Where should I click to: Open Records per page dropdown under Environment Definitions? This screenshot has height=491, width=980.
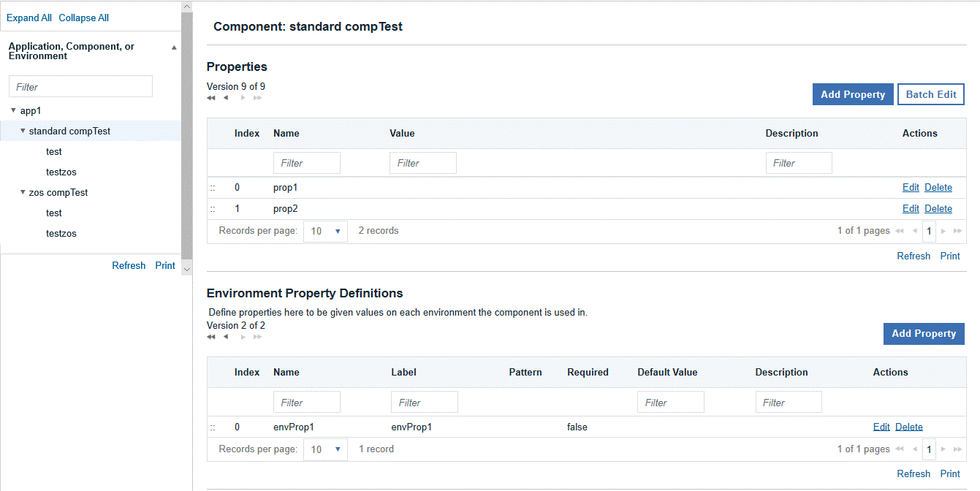(x=325, y=449)
